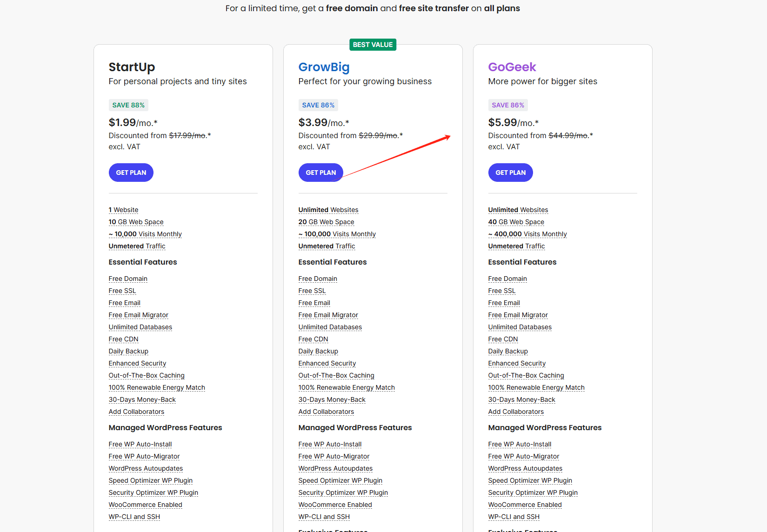Click 'Free WP Auto-Install' in StartUp plan

pyautogui.click(x=140, y=444)
